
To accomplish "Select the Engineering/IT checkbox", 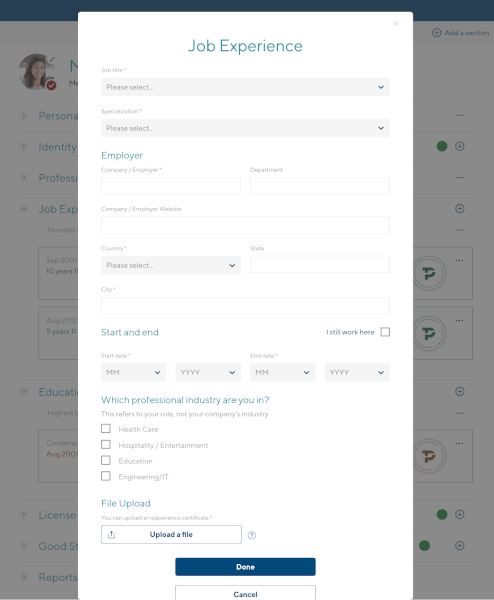I will [x=106, y=476].
